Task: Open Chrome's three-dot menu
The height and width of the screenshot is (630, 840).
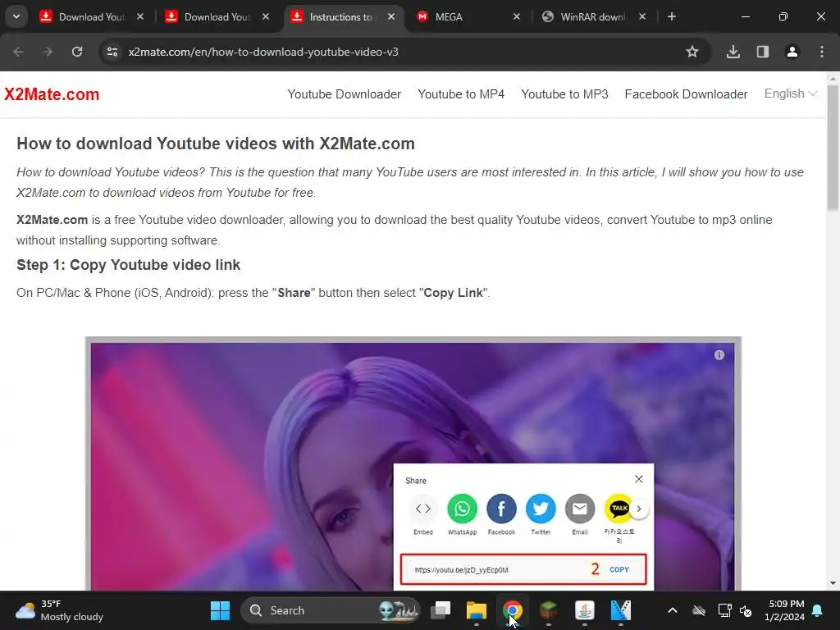Action: 822,52
